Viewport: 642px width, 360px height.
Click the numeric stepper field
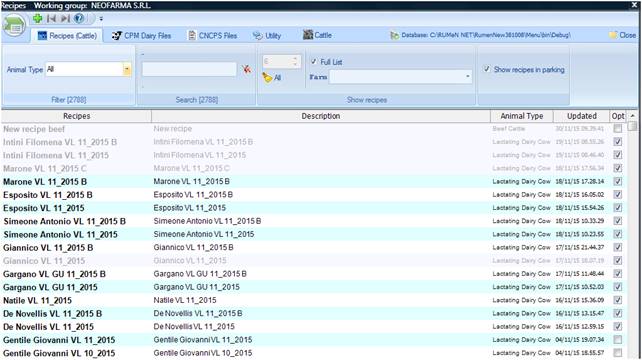pyautogui.click(x=282, y=61)
